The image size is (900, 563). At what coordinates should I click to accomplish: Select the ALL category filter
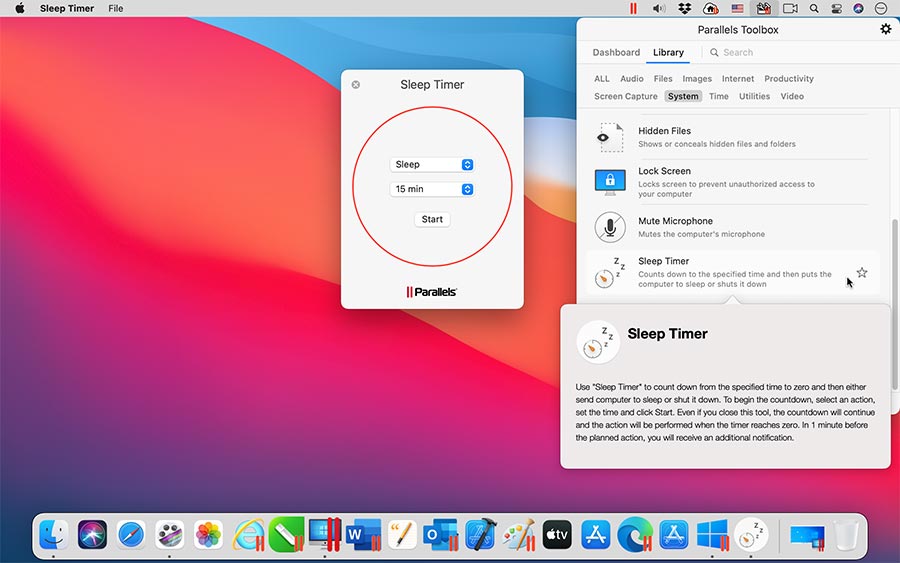(602, 79)
